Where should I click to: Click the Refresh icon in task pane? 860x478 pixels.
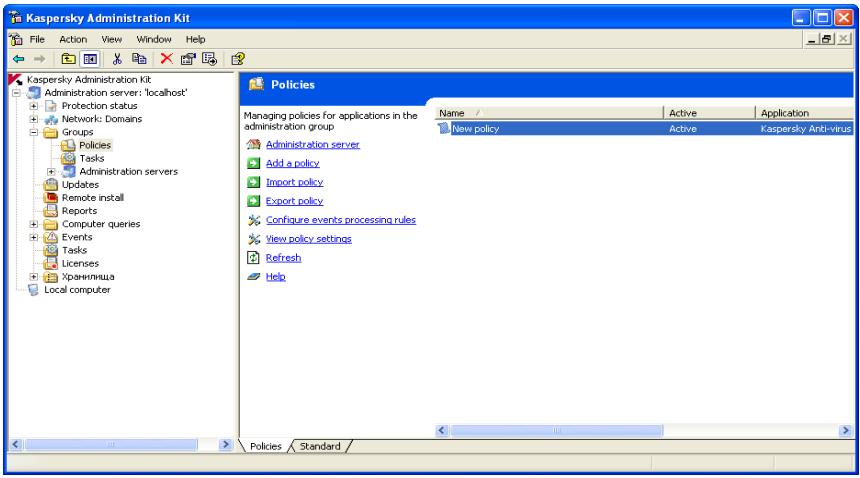(253, 258)
